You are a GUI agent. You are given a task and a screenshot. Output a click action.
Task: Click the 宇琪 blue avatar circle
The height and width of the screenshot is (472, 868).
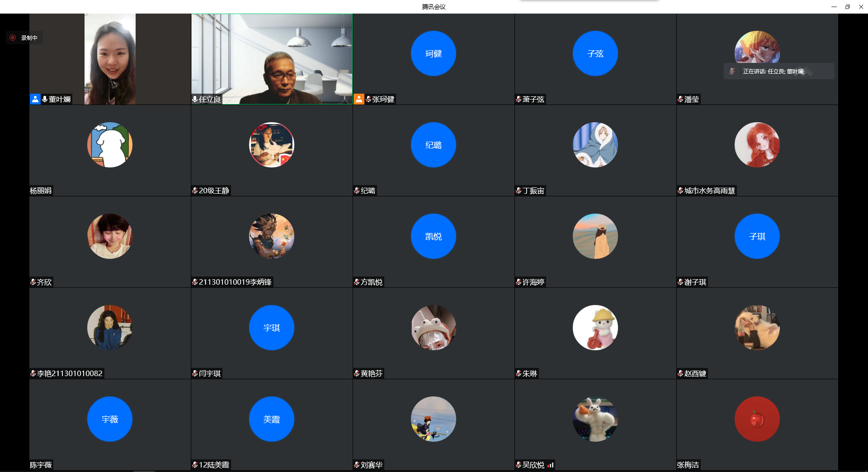pyautogui.click(x=272, y=328)
